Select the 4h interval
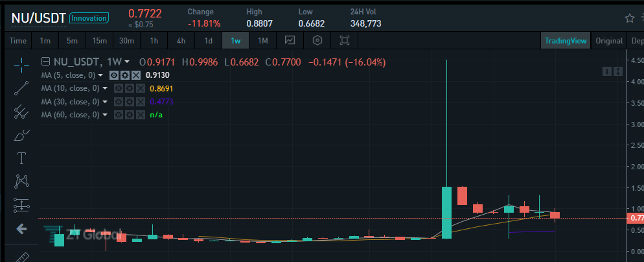644x262 pixels. pyautogui.click(x=181, y=41)
